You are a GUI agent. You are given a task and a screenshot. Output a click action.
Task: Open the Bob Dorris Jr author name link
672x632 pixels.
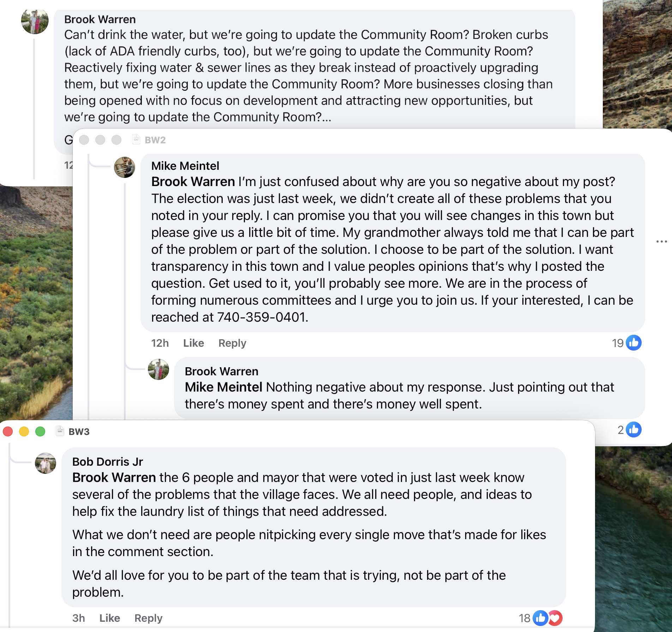tap(107, 461)
